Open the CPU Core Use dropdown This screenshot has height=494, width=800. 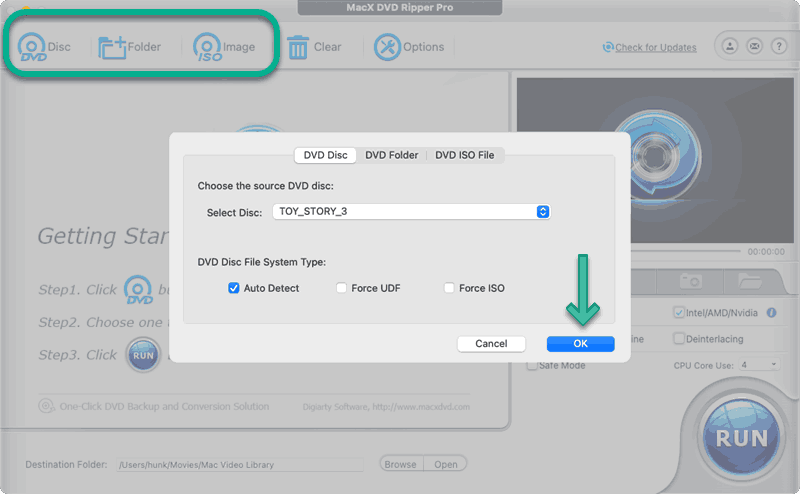[760, 365]
